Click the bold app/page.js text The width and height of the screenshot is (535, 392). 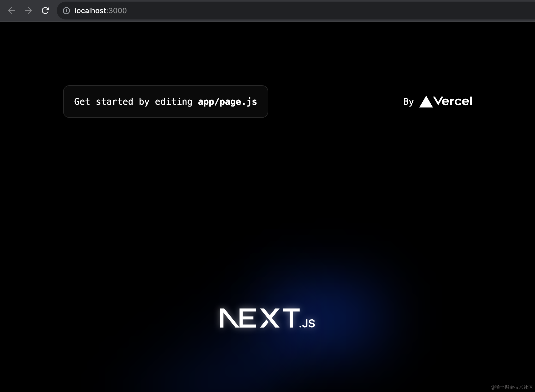tap(227, 102)
